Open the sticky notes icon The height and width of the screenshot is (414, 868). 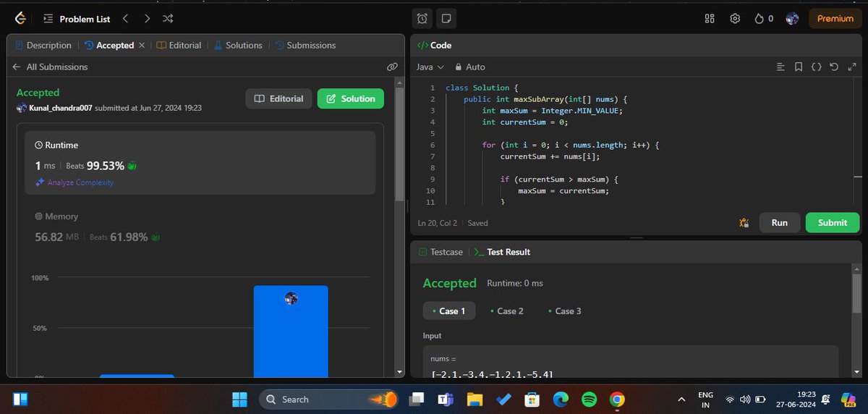[x=446, y=19]
